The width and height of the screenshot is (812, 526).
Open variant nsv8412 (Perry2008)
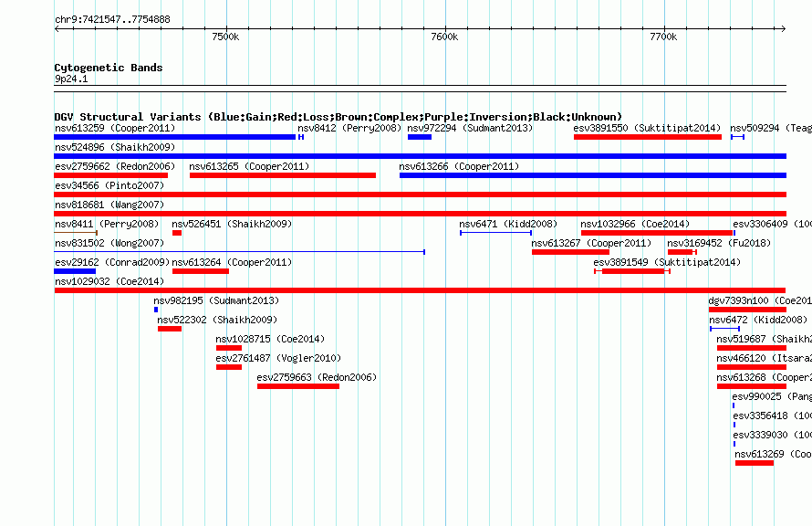click(x=349, y=128)
